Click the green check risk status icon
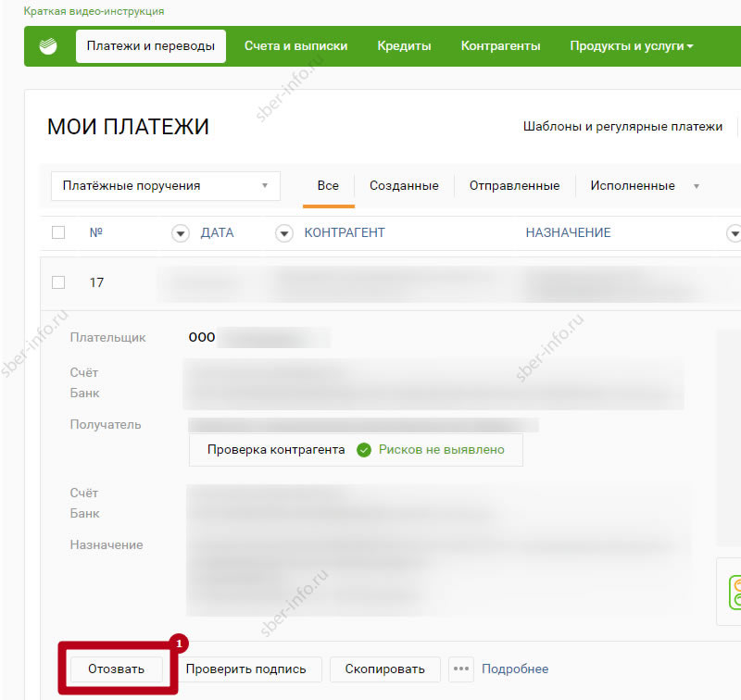The image size is (741, 700). (x=364, y=450)
